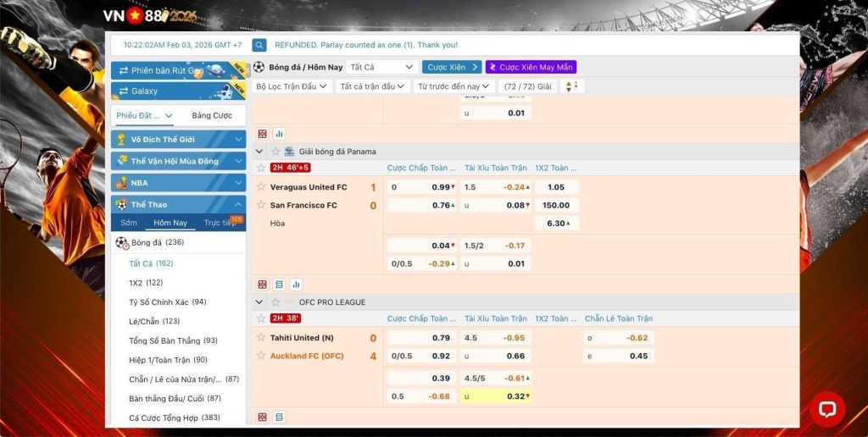The height and width of the screenshot is (437, 868).
Task: Click Phiên bản Rút Gọn button
Action: (178, 70)
